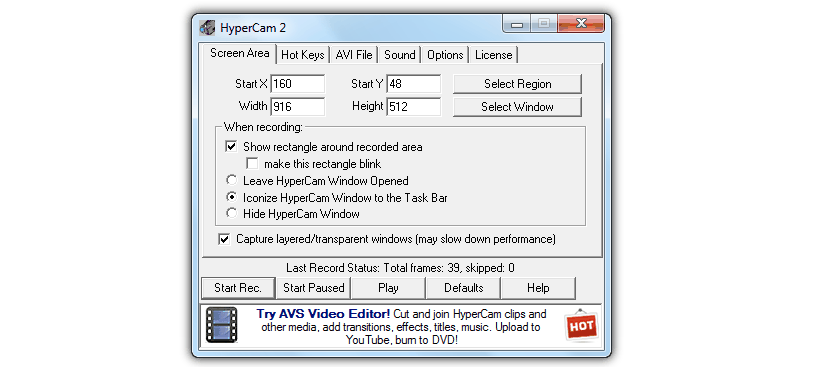The image size is (830, 367).
Task: Open the Options tab
Action: point(445,55)
